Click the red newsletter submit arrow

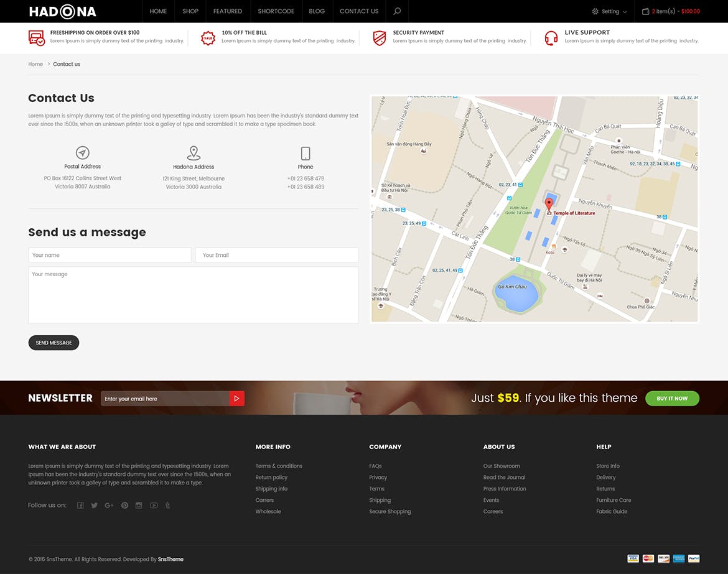(x=236, y=399)
